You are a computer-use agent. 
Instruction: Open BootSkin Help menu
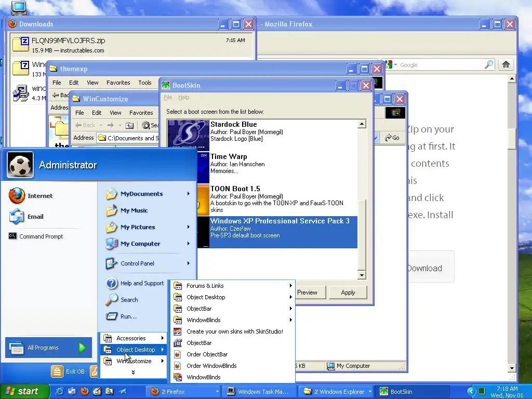183,97
